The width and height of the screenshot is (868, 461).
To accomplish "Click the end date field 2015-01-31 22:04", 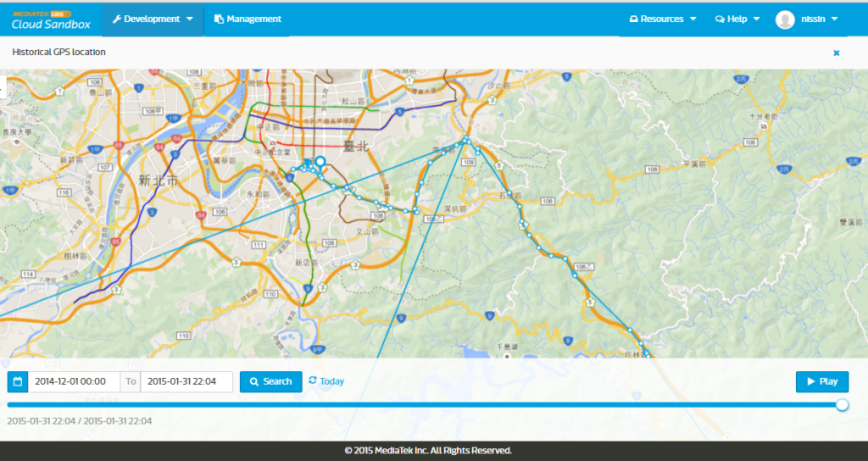I will pos(186,382).
